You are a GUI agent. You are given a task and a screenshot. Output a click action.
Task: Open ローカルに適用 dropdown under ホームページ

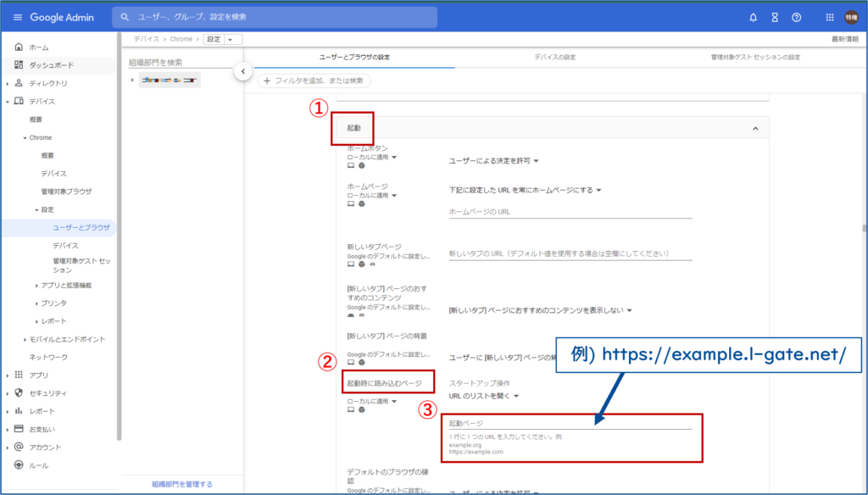point(372,196)
